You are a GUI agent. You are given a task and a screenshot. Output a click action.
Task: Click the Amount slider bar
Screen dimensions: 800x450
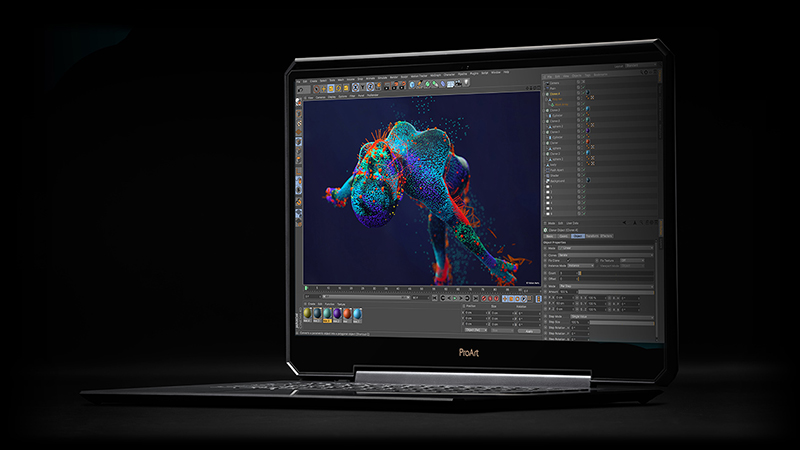(x=616, y=292)
